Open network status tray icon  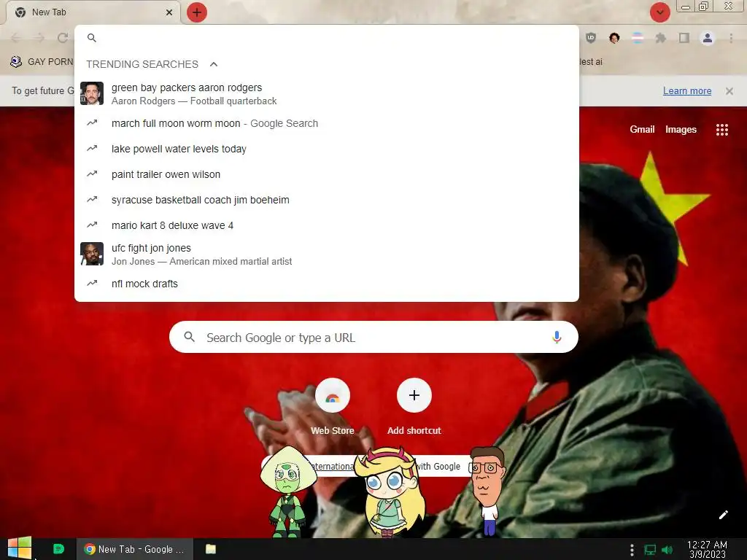(x=650, y=550)
